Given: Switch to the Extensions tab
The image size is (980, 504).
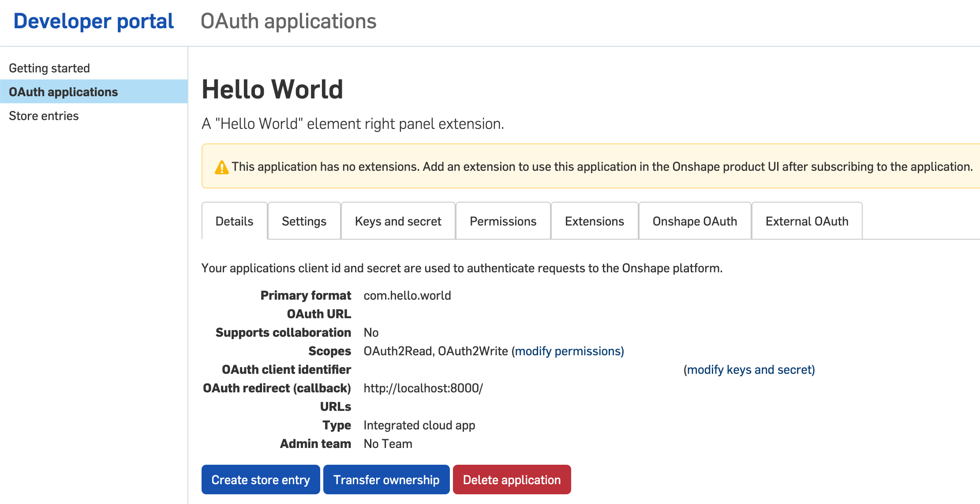Looking at the screenshot, I should (594, 221).
